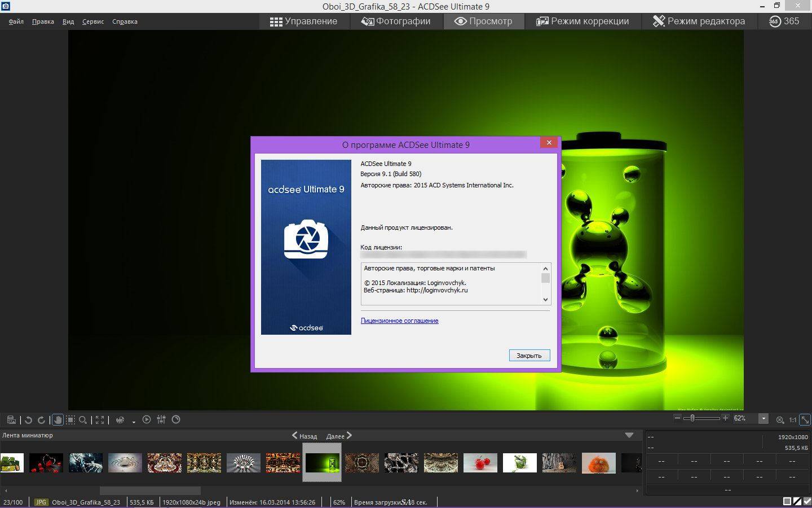Image resolution: width=812 pixels, height=508 pixels.
Task: Select the red hearts thumbnail
Action: (x=46, y=463)
